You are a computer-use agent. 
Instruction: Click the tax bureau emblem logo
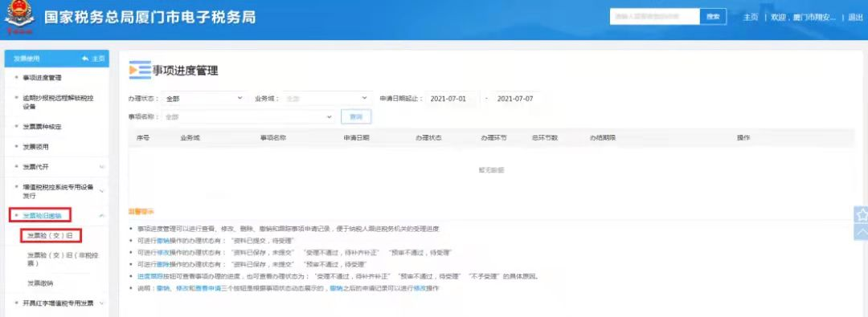click(19, 17)
